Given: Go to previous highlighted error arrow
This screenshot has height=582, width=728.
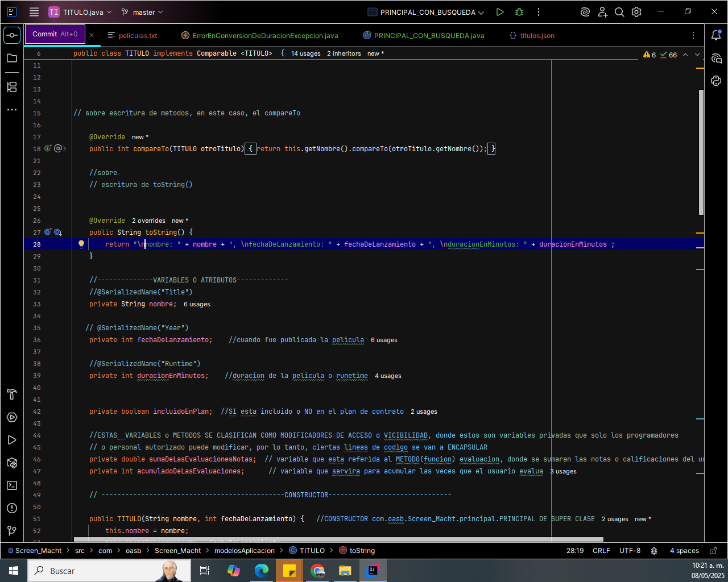Looking at the screenshot, I should click(x=685, y=55).
